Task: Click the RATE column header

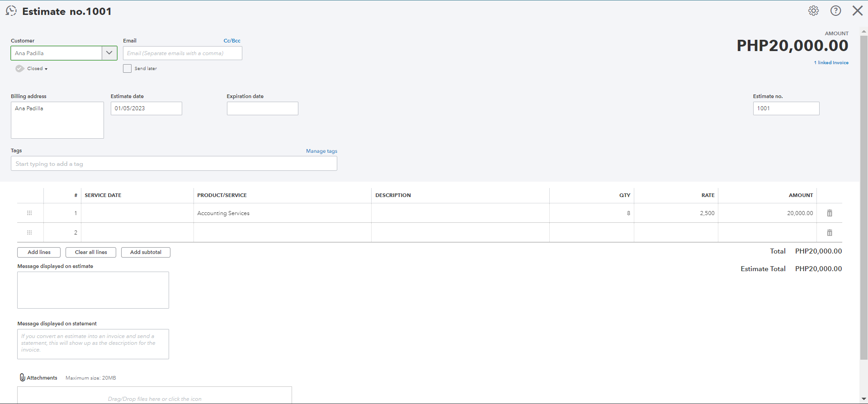Action: click(x=708, y=195)
